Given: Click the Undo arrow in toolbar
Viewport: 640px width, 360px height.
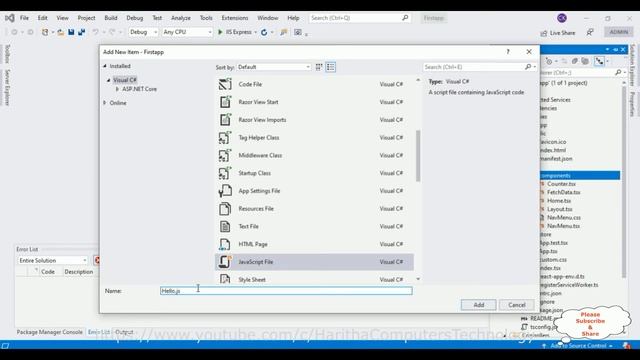Looking at the screenshot, I should pos(96,32).
